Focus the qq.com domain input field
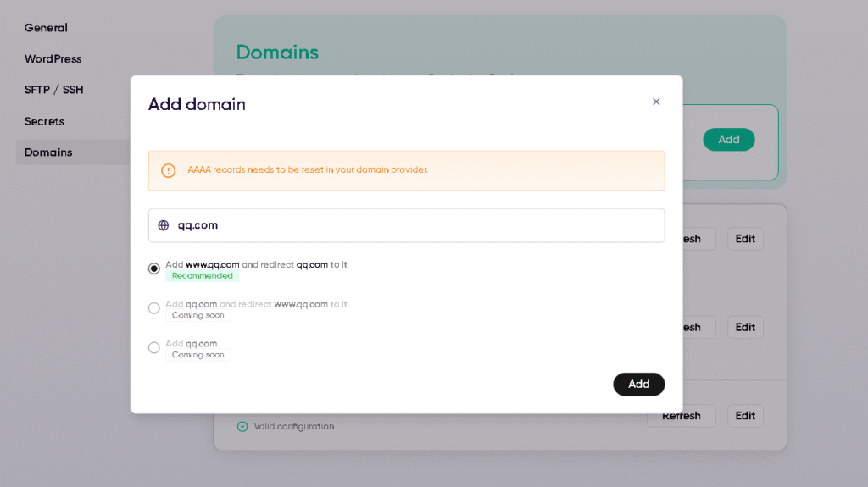This screenshot has height=487, width=868. [415, 225]
